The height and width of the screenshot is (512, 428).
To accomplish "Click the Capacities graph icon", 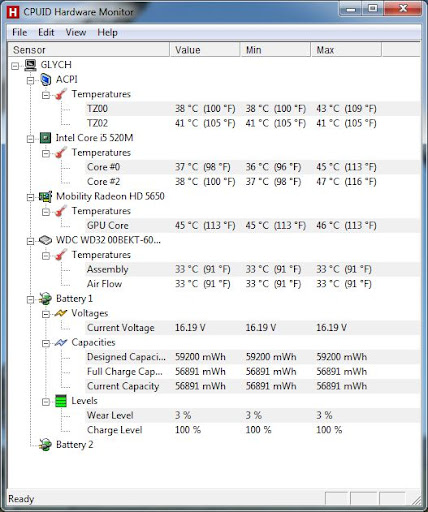I will pyautogui.click(x=61, y=343).
